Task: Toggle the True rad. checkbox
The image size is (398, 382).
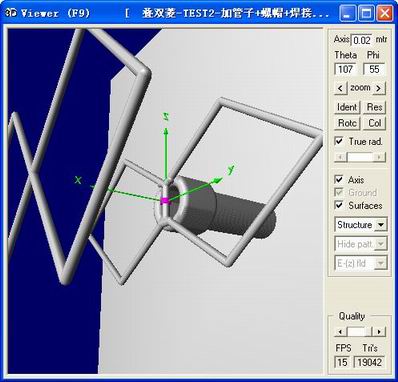Action: click(339, 141)
